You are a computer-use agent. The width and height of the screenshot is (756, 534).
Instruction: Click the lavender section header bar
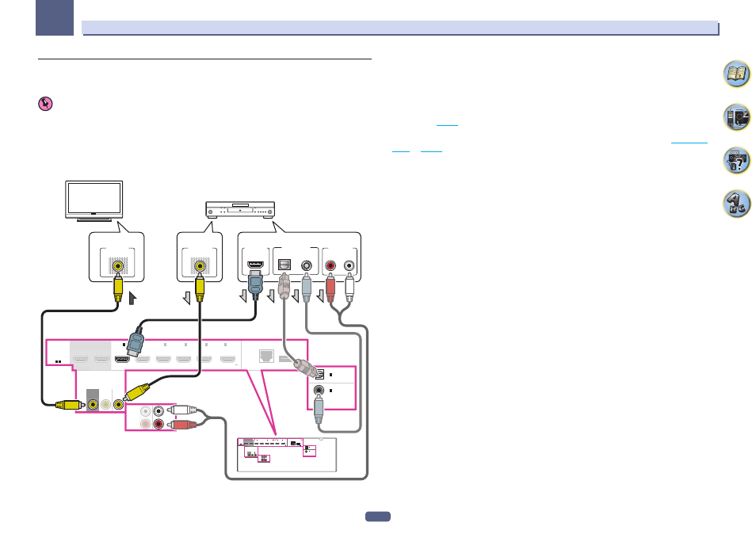coord(400,28)
